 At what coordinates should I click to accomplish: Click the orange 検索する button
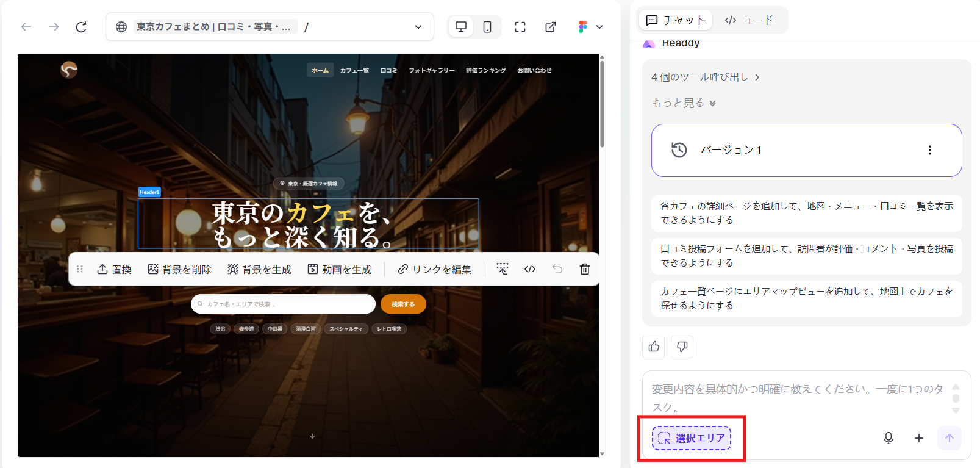point(403,304)
